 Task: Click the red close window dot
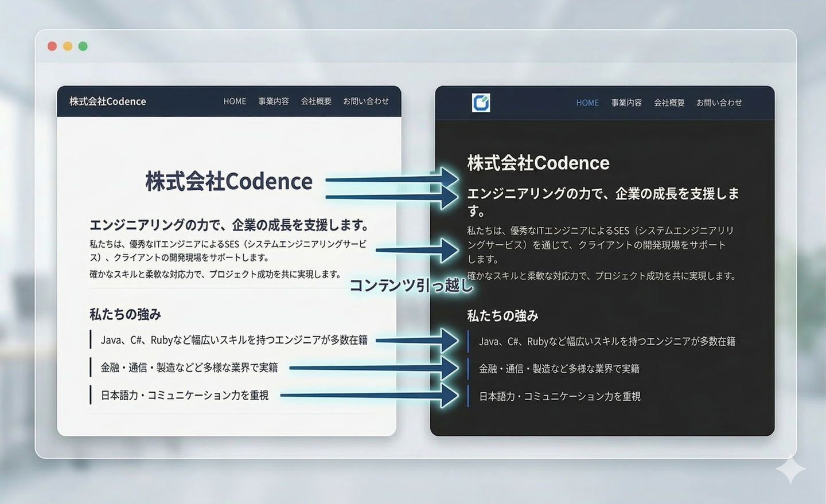point(52,46)
